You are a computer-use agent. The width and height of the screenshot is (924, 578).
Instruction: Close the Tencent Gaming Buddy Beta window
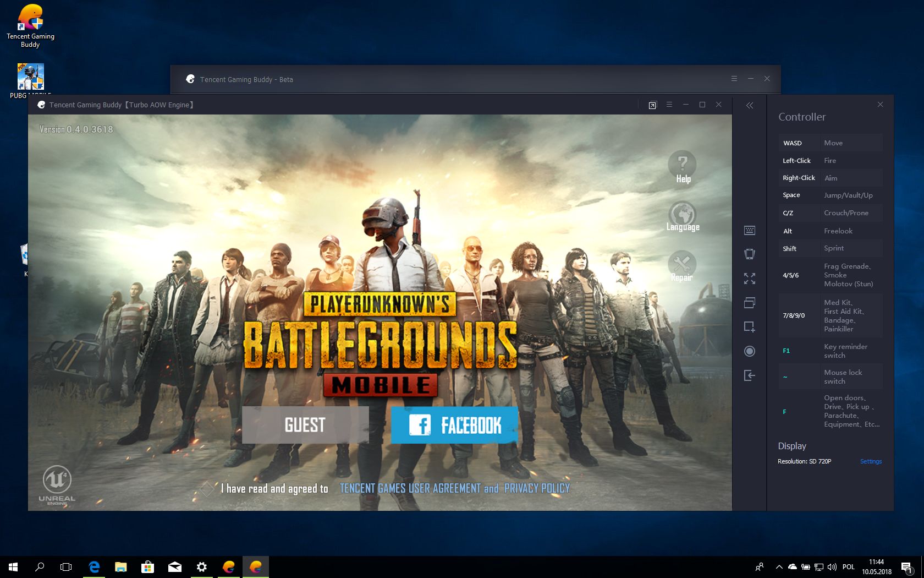[767, 79]
